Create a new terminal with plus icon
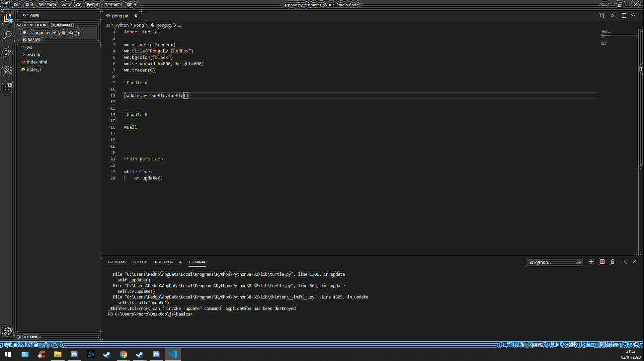The height and width of the screenshot is (361, 644). coord(591,262)
